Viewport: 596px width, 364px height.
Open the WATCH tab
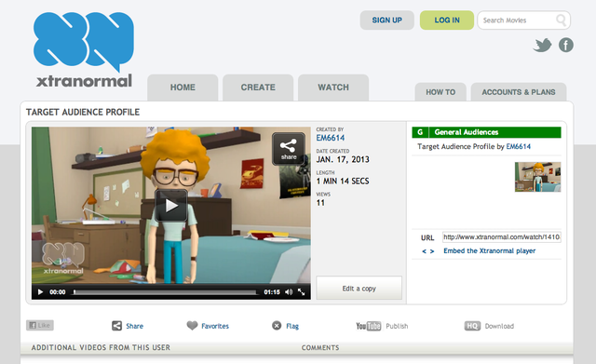[x=333, y=88]
